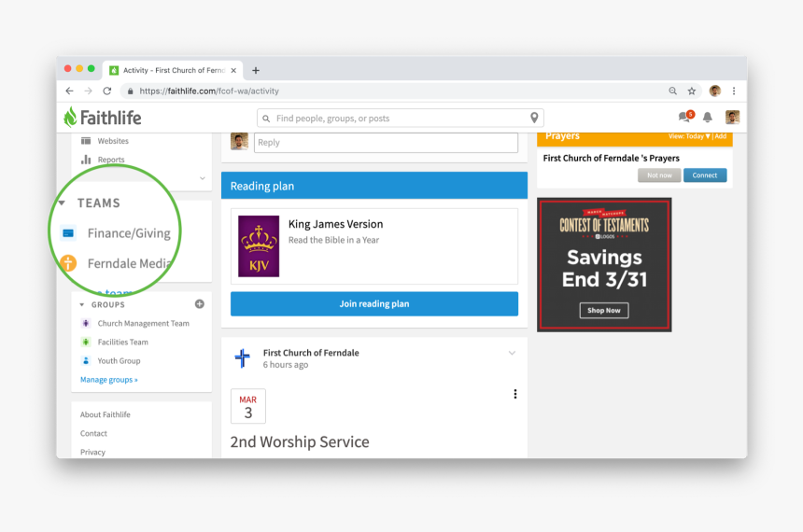Open messages icon with the red badge
Screen dimensions: 803x532
(x=685, y=117)
